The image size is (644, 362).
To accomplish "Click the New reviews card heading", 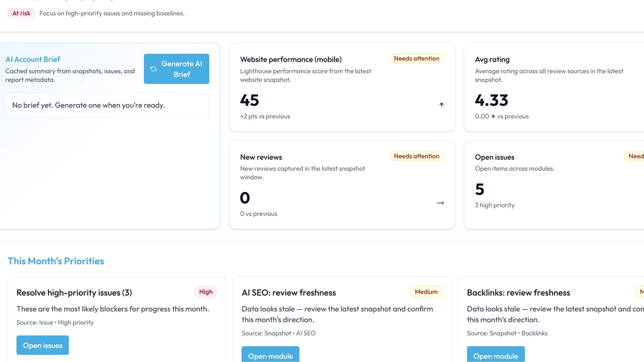I will coord(261,157).
